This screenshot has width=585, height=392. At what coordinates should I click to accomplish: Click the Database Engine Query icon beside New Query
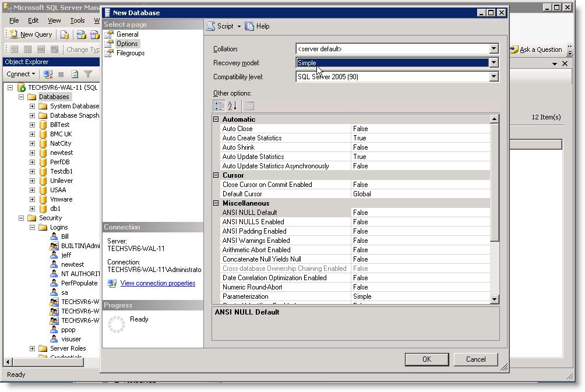[x=65, y=35]
